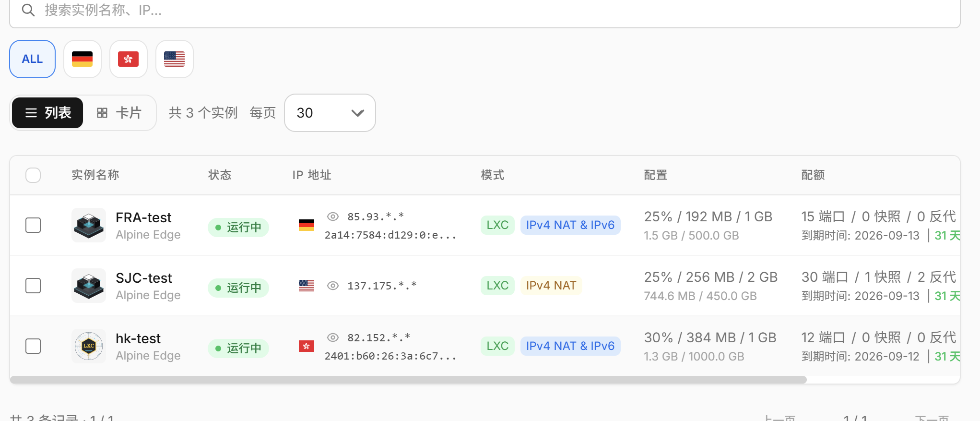
Task: Click US flag beside 137.175.*.*
Action: [307, 286]
